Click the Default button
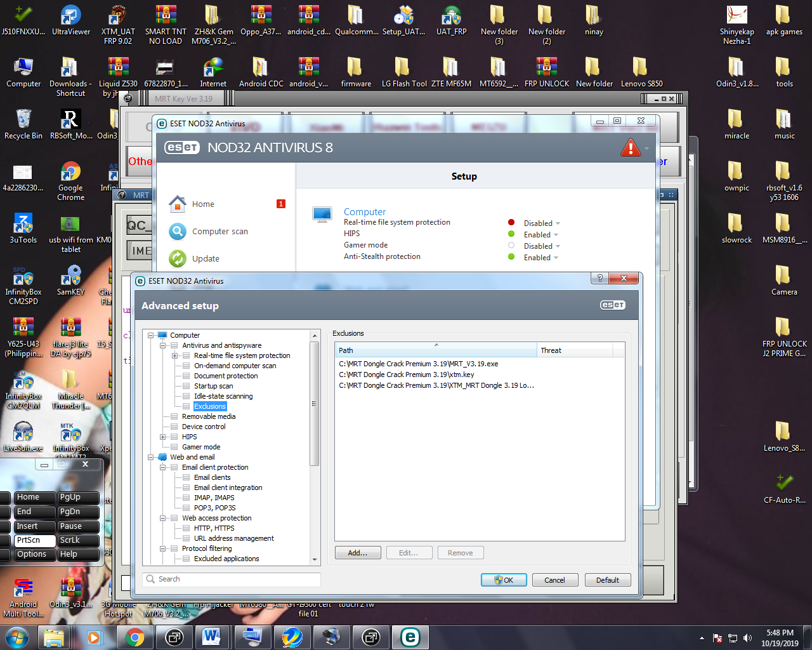 (607, 580)
